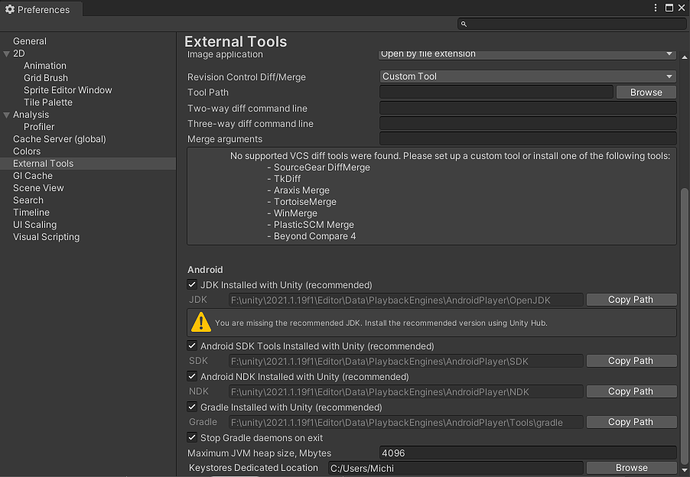Toggle Stop Gradle daemons on exit

[x=192, y=438]
